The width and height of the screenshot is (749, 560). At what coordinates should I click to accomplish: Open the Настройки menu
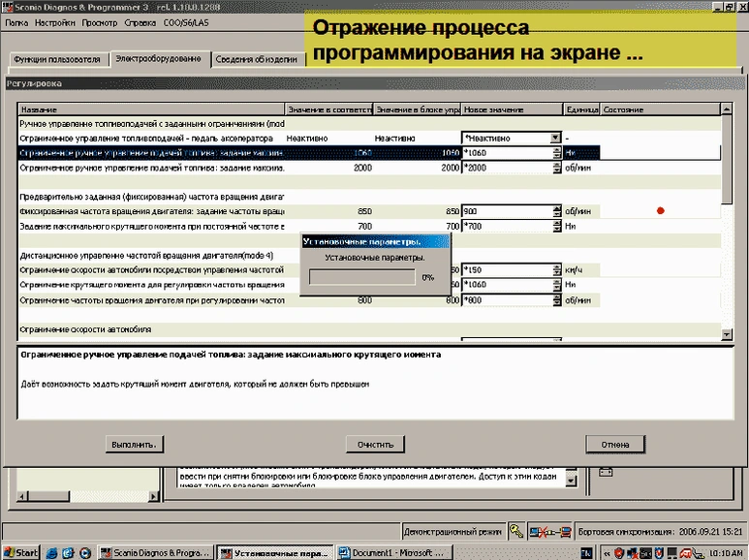pyautogui.click(x=50, y=21)
